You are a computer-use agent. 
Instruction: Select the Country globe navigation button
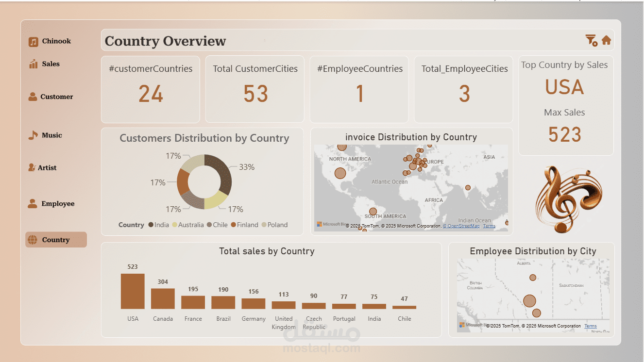[x=56, y=240]
